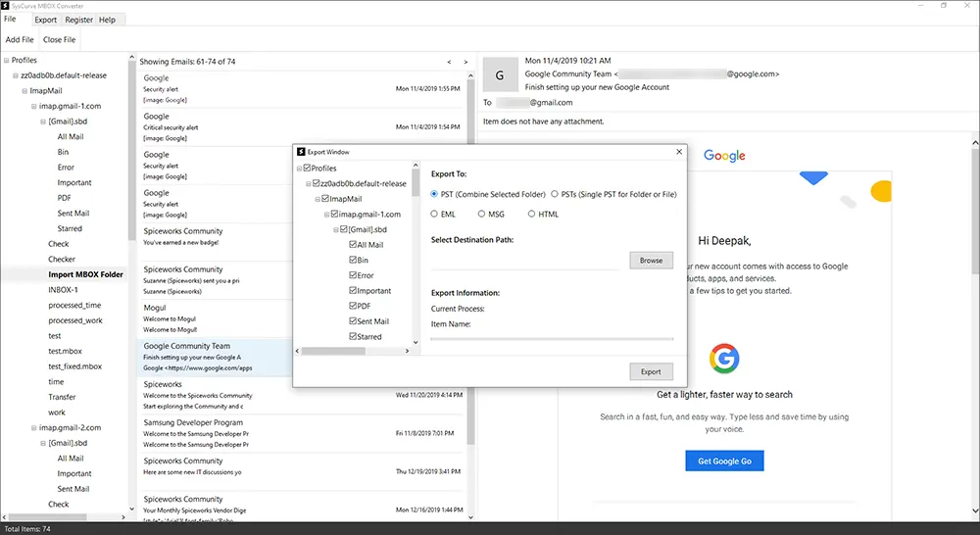Select MSG export format
The width and height of the screenshot is (980, 535).
(481, 214)
